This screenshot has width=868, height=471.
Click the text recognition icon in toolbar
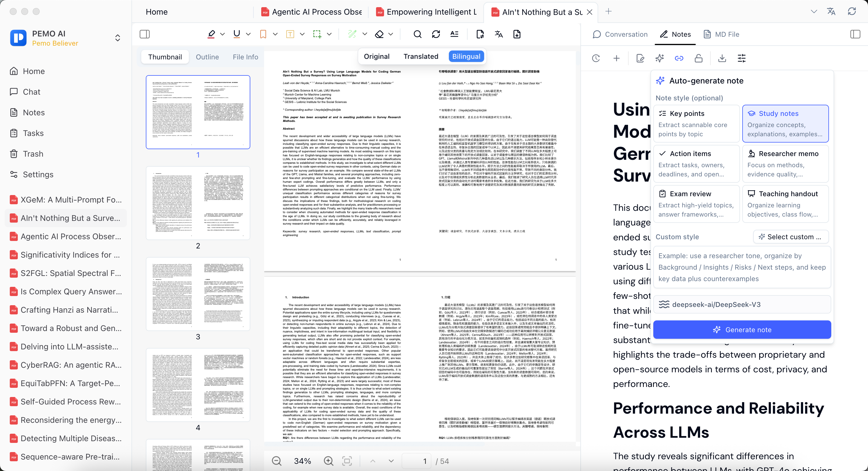(455, 34)
